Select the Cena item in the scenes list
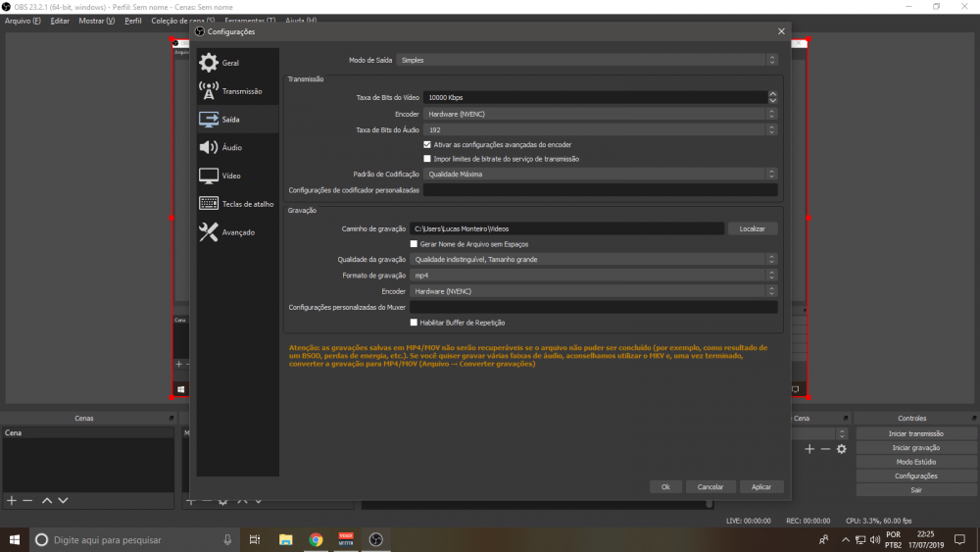980x552 pixels. (x=88, y=432)
